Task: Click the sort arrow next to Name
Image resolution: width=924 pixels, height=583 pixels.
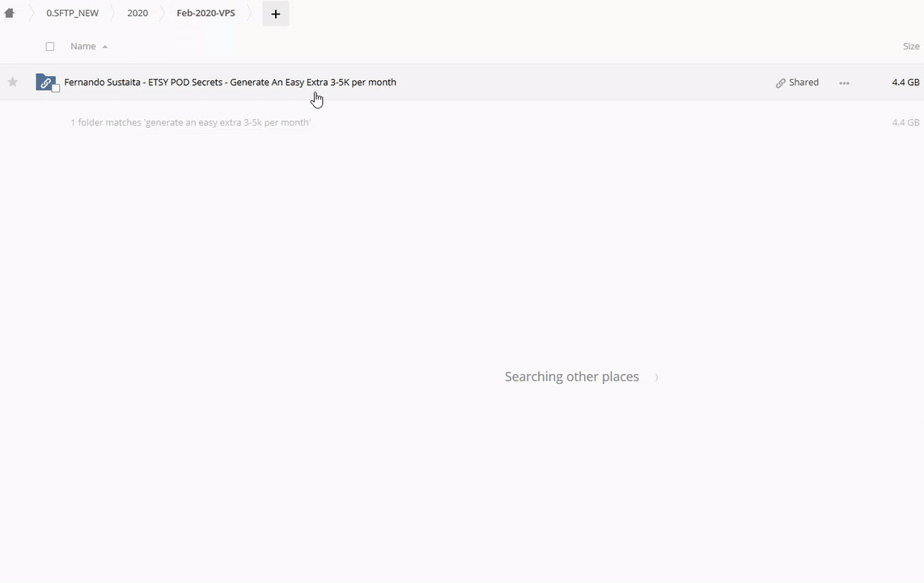Action: click(x=105, y=47)
